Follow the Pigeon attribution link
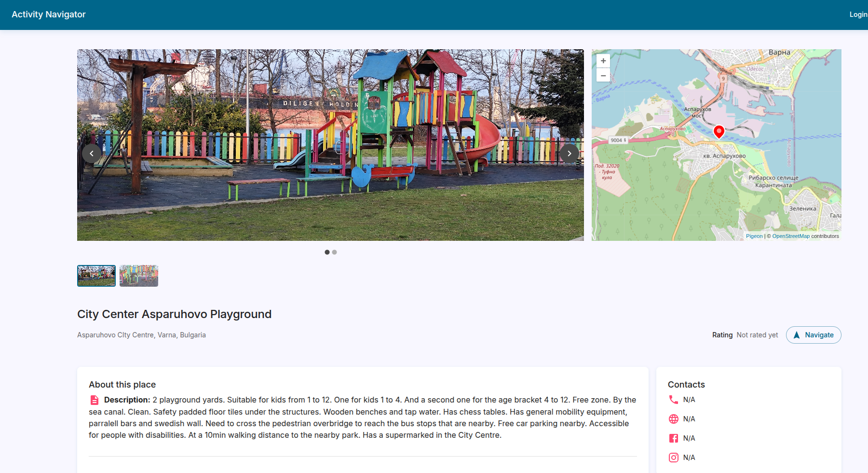This screenshot has height=473, width=868. pyautogui.click(x=754, y=236)
